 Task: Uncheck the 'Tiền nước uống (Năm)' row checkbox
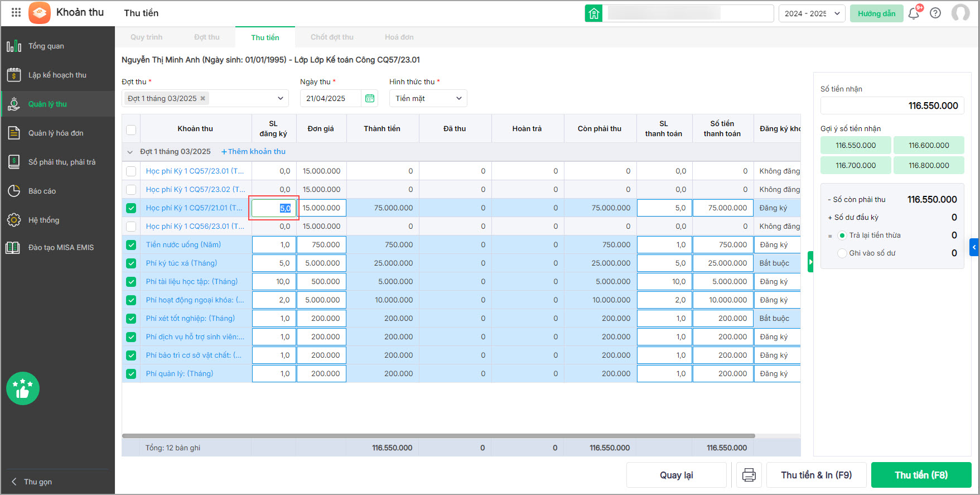point(131,245)
